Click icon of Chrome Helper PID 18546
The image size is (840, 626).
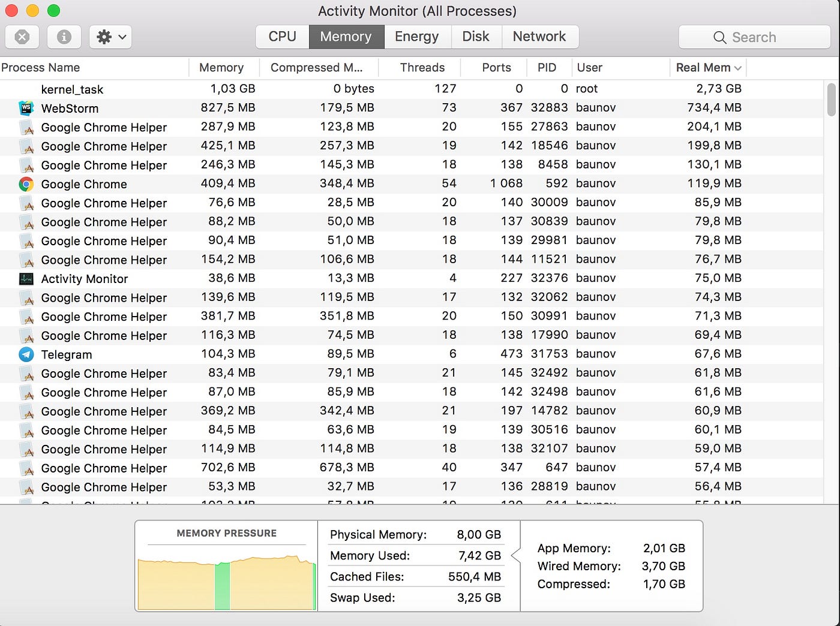tap(26, 146)
